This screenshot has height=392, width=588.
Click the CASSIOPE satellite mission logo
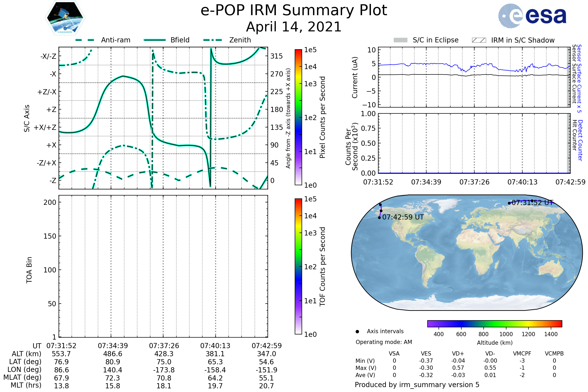tap(65, 18)
